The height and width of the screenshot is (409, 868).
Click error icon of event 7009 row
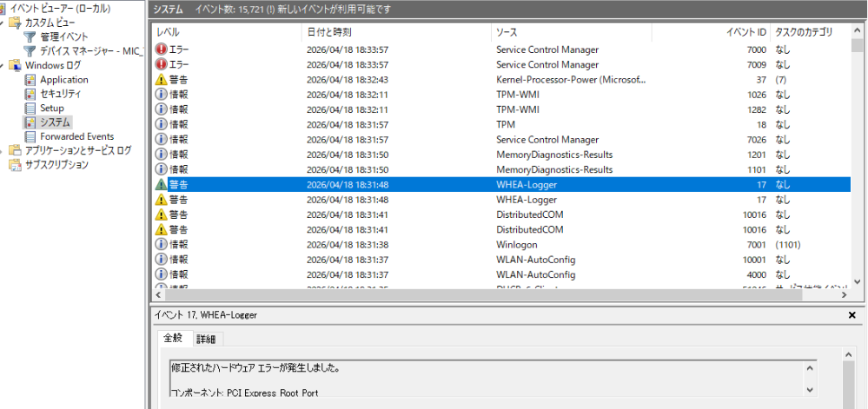(161, 64)
